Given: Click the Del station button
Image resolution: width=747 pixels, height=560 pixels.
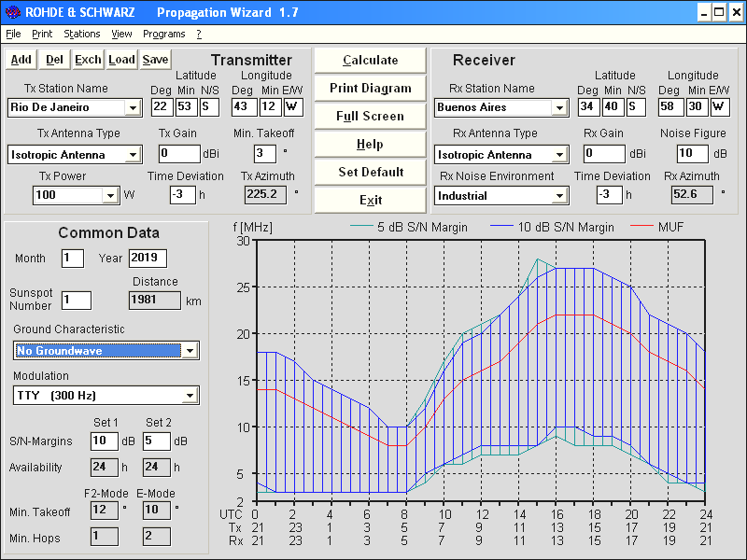Looking at the screenshot, I should (54, 60).
